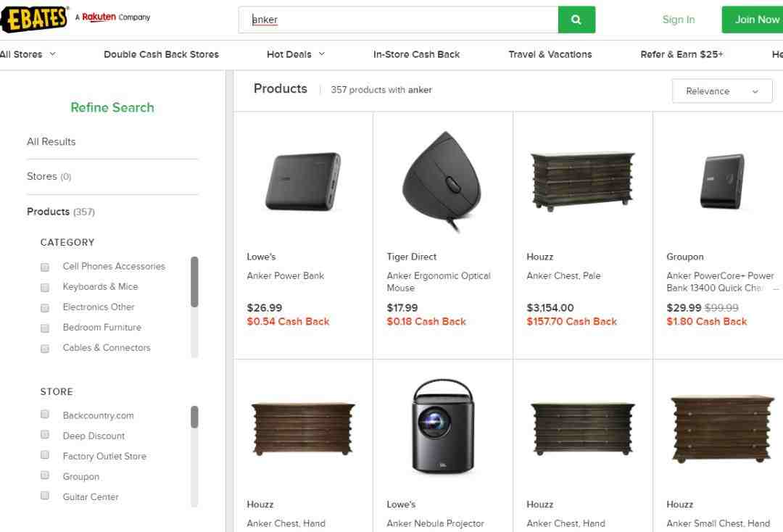The width and height of the screenshot is (783, 532).
Task: Open the Anker Small Chest image
Action: pos(721,428)
